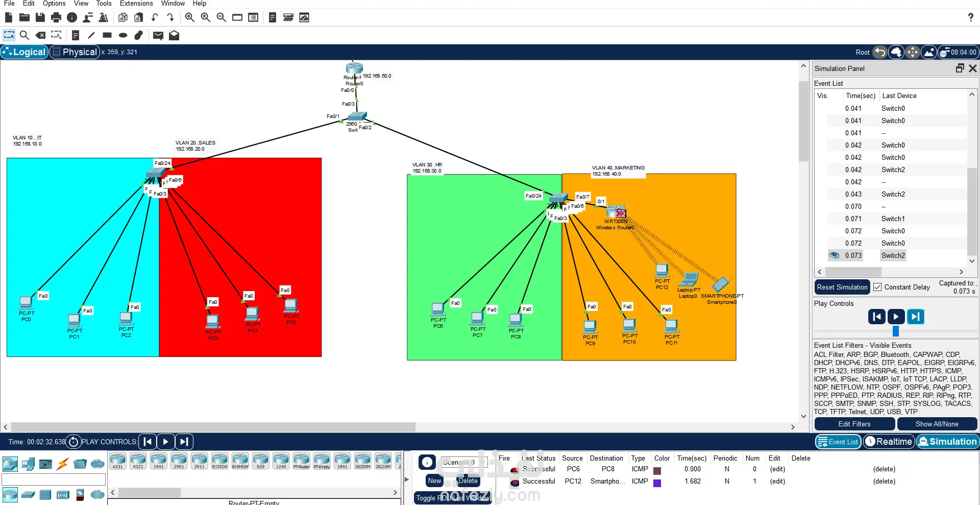Toggle the Event List panel button
This screenshot has height=505, width=980.
[838, 442]
